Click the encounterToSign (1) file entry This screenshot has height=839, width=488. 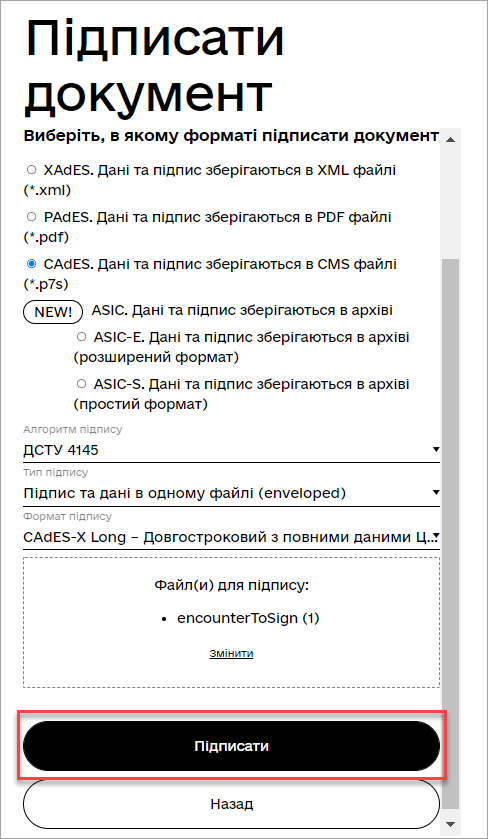coord(248,619)
